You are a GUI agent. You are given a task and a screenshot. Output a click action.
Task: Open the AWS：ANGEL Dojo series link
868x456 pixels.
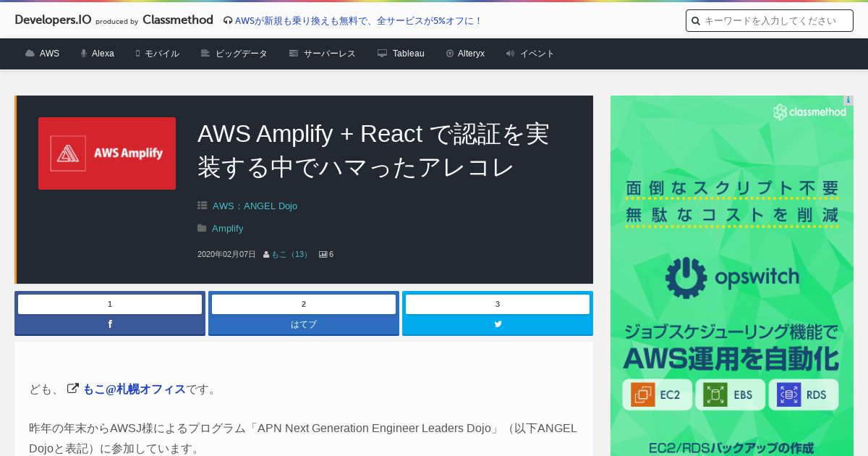pyautogui.click(x=255, y=206)
